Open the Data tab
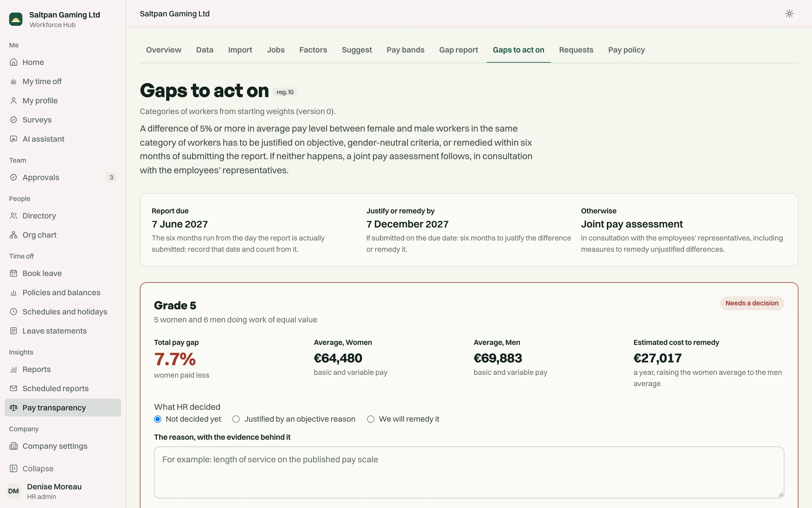The height and width of the screenshot is (508, 812). tap(205, 50)
